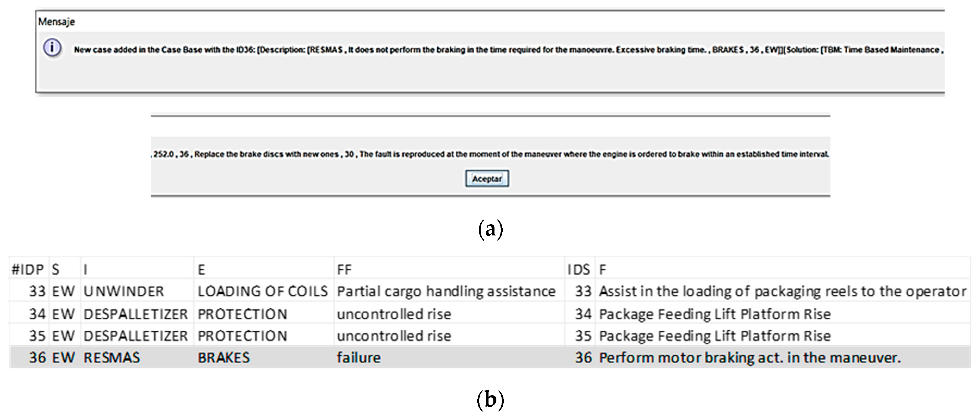
Task: Select Assist in the loading cell
Action: (x=783, y=291)
